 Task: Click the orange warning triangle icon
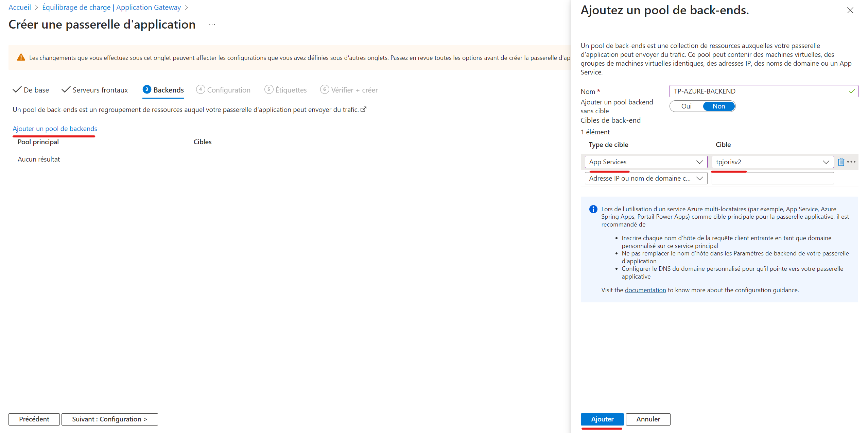pyautogui.click(x=21, y=57)
